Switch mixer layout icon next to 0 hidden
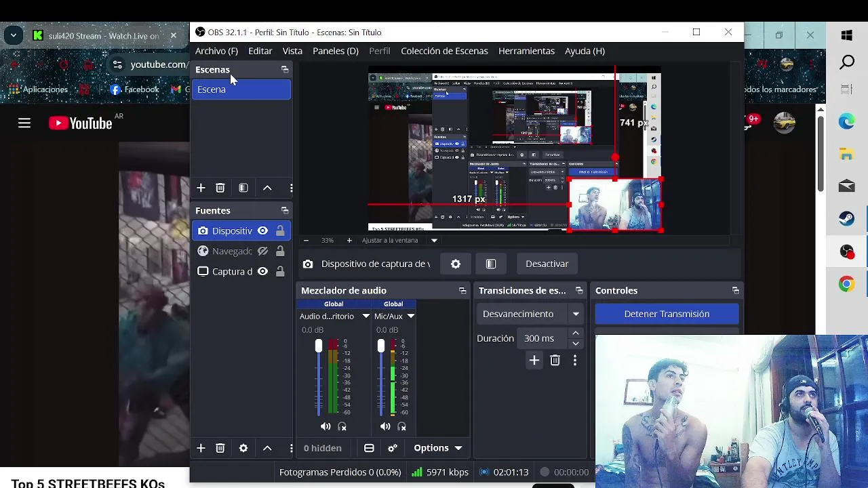Screen dimensions: 868x488 click(x=369, y=448)
